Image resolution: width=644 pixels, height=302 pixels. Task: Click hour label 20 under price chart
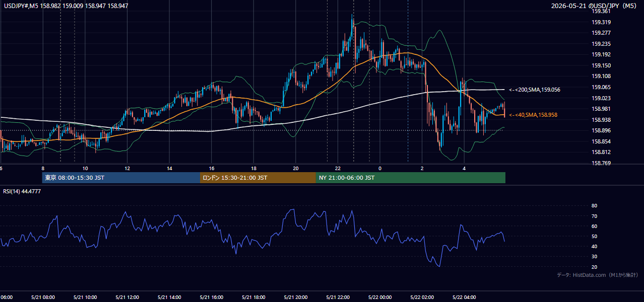click(296, 168)
